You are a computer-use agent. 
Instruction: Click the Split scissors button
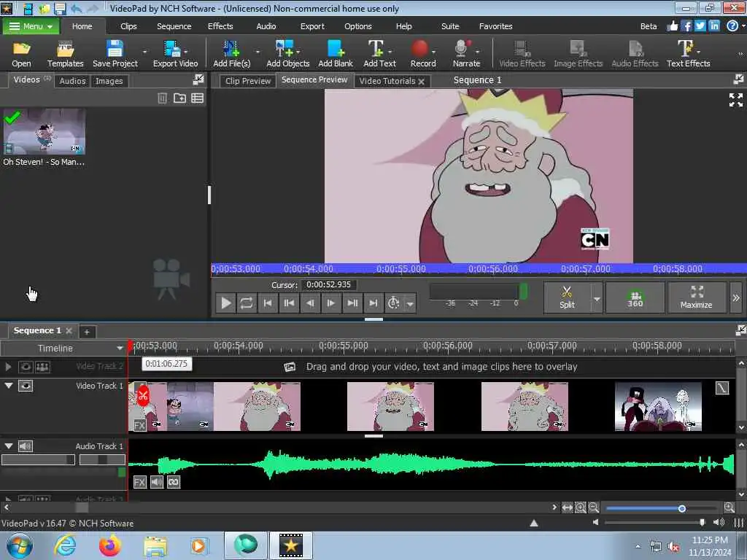click(567, 297)
